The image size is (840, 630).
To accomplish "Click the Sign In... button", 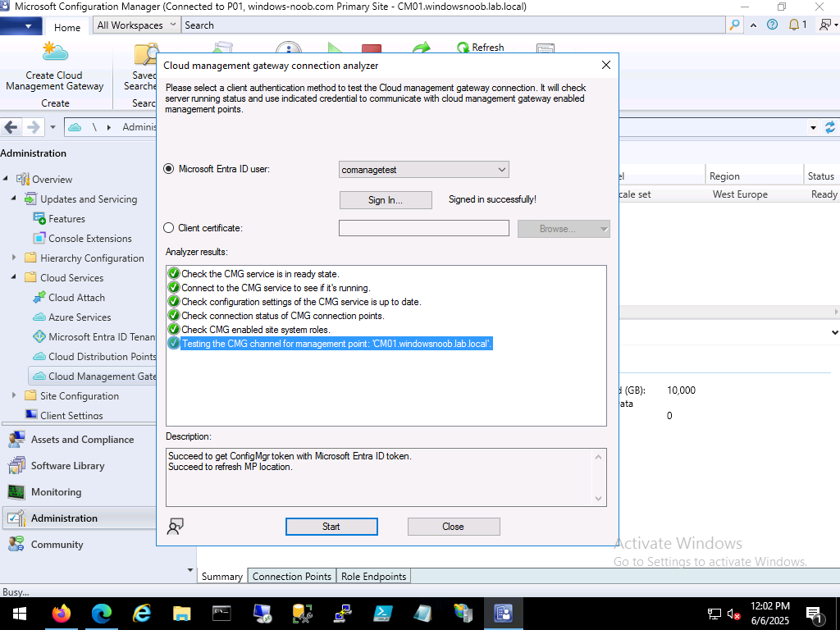I will click(x=386, y=200).
